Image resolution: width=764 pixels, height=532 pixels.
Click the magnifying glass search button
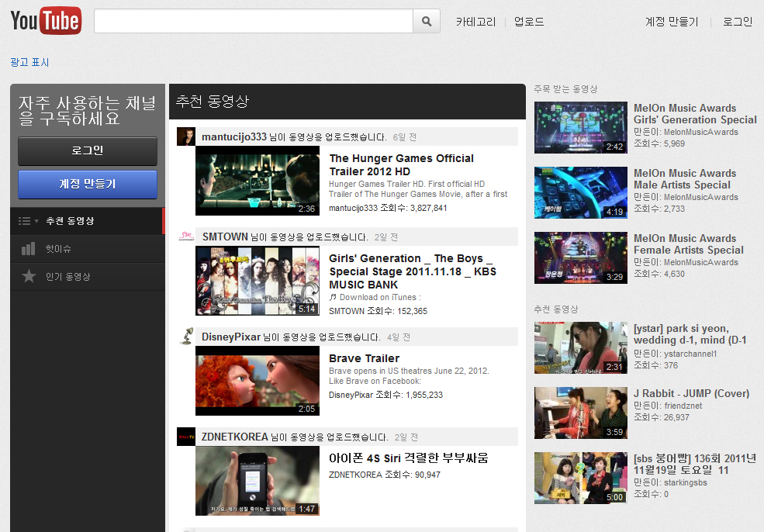click(x=427, y=22)
